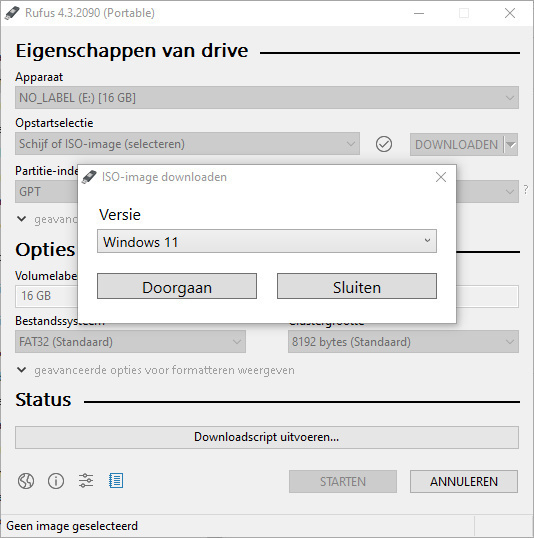Click the Sluiten button
This screenshot has height=538, width=534.
357,286
